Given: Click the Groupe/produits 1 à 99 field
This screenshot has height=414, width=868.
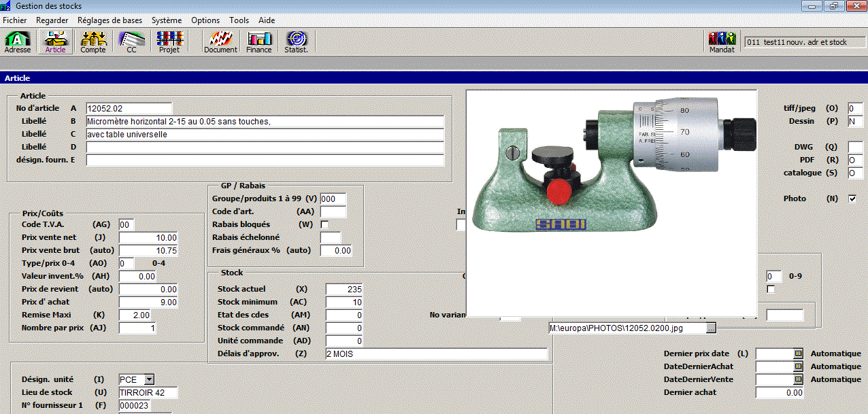Looking at the screenshot, I should click(x=333, y=199).
